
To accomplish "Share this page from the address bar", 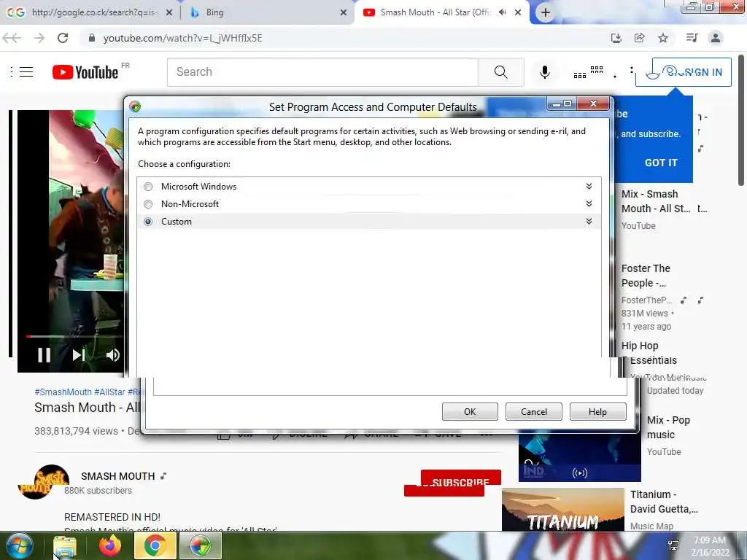I will [639, 38].
